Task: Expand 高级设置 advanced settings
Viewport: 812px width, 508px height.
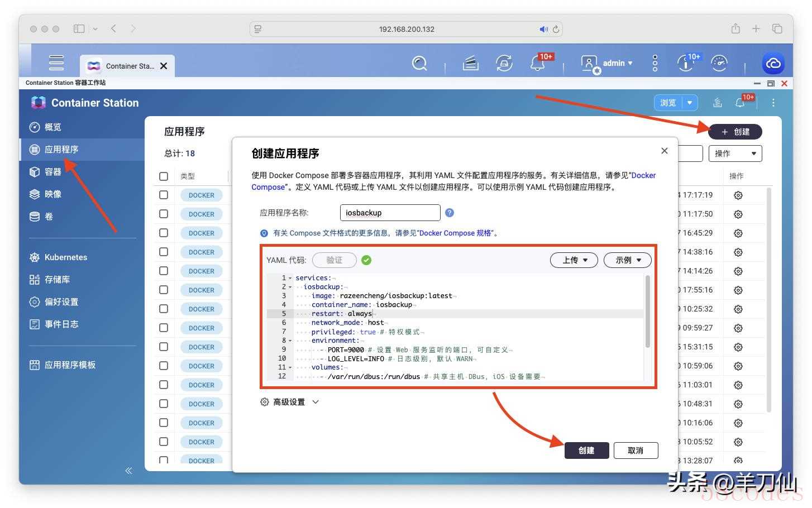Action: pyautogui.click(x=289, y=402)
